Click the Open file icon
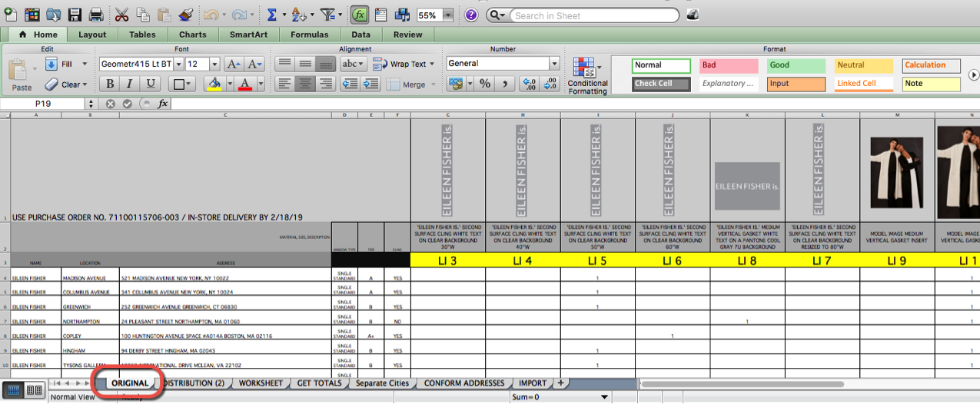The height and width of the screenshot is (404, 980). [54, 15]
